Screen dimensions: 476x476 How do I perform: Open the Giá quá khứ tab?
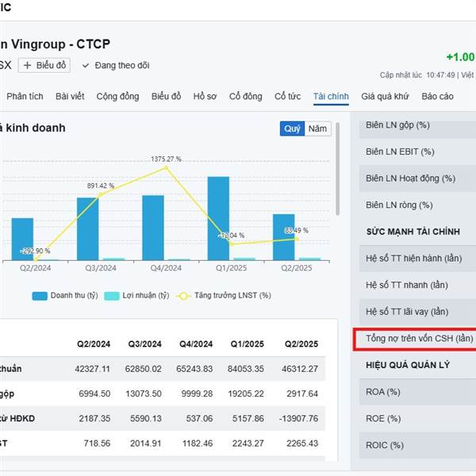(x=385, y=96)
